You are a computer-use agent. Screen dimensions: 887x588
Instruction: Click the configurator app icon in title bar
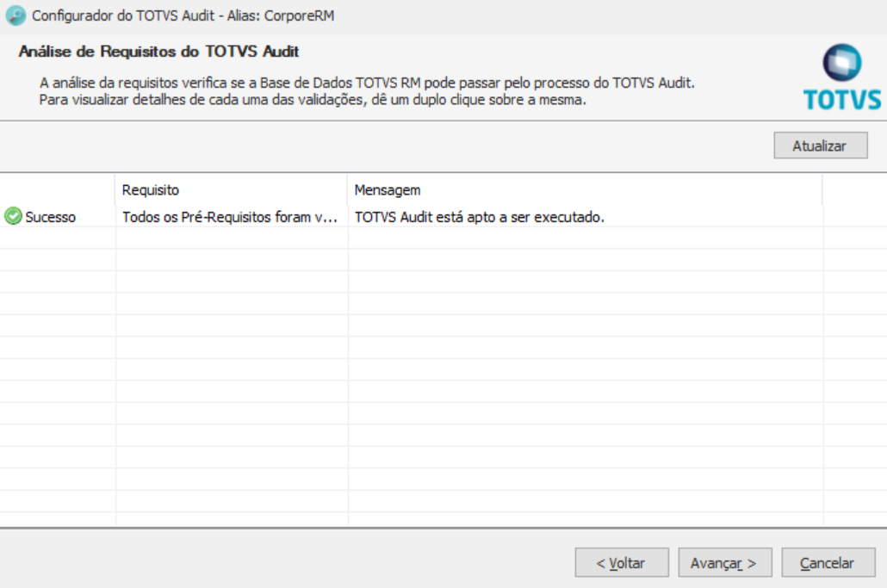tap(16, 15)
